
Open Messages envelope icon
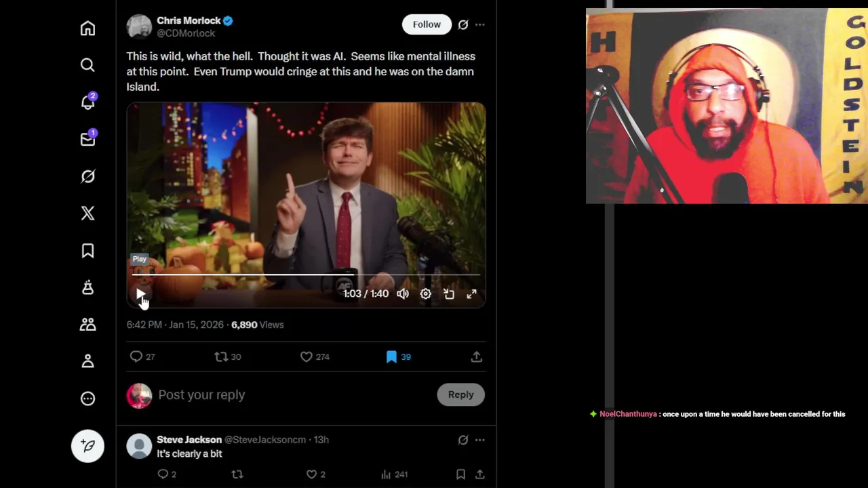point(87,139)
